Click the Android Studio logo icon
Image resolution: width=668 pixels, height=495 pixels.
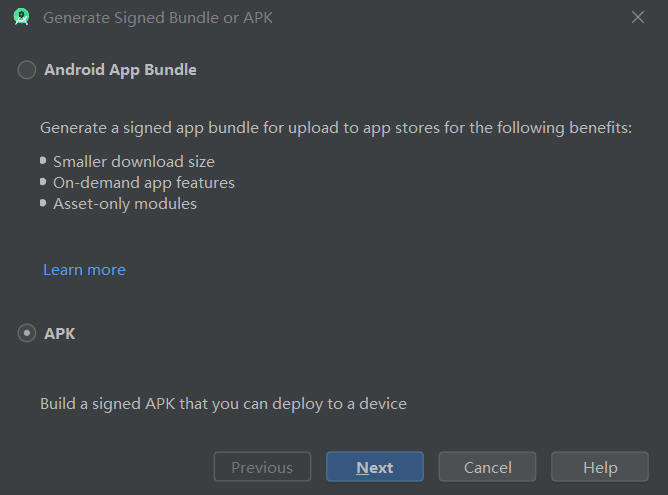point(21,17)
